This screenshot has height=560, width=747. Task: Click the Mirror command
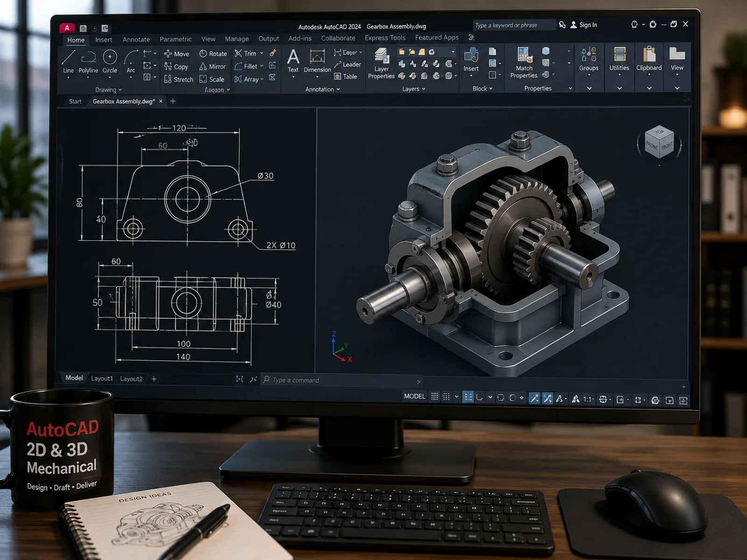pyautogui.click(x=212, y=67)
